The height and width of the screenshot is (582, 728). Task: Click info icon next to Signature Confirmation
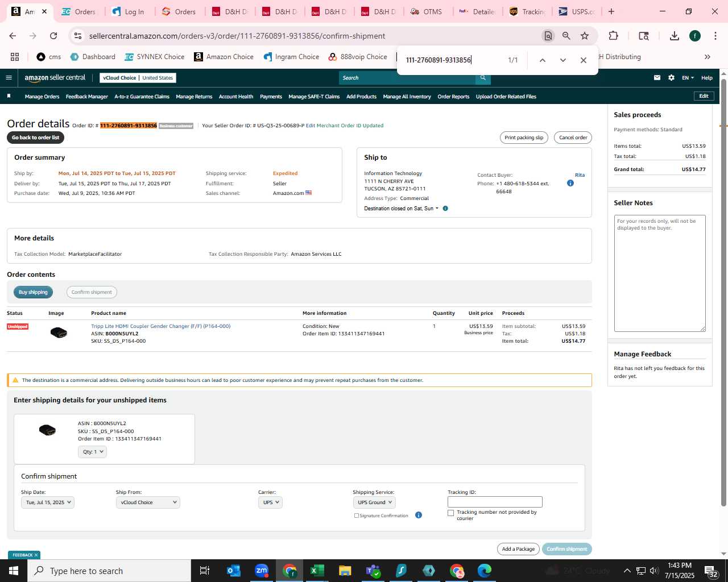419,516
